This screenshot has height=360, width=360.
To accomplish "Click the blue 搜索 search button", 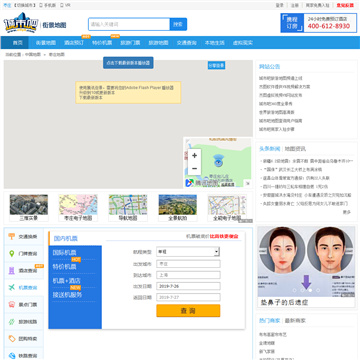I will 178,24.
